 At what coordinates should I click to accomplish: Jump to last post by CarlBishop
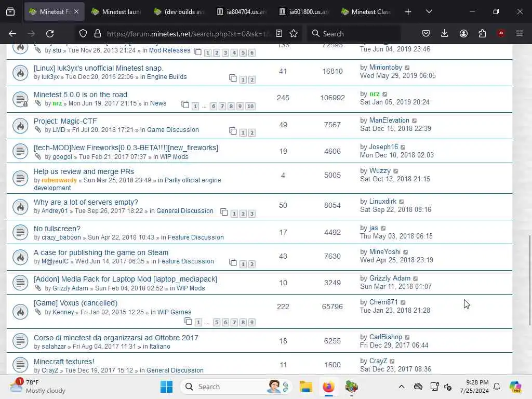coord(407,337)
